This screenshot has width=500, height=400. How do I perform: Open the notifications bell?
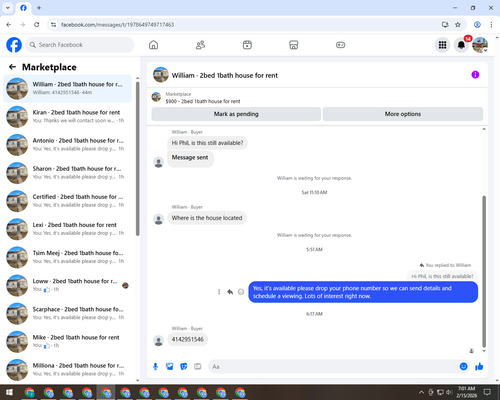(461, 45)
